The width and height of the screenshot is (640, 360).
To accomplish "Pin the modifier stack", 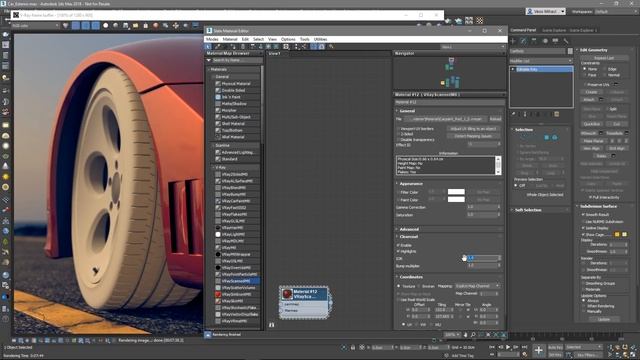I will [514, 114].
